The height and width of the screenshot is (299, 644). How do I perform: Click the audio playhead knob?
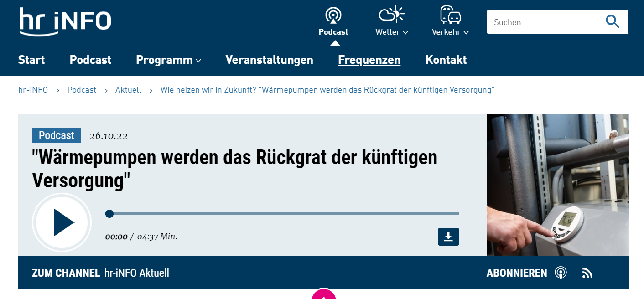coord(109,213)
